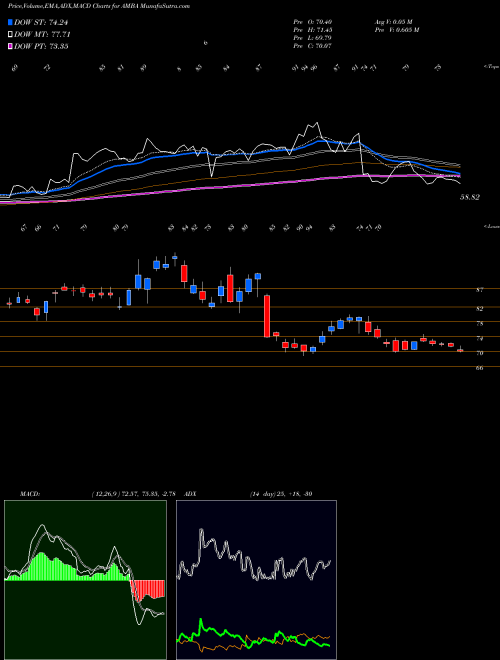Click the 'Pre O: 70.40' value
The width and height of the screenshot is (500, 660).
[313, 22]
